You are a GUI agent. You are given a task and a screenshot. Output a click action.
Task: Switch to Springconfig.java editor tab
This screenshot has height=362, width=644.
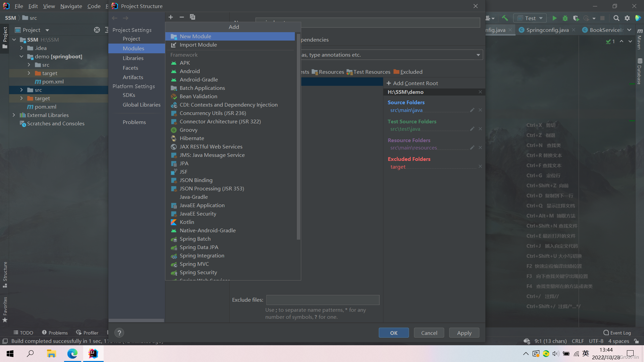pos(547,30)
